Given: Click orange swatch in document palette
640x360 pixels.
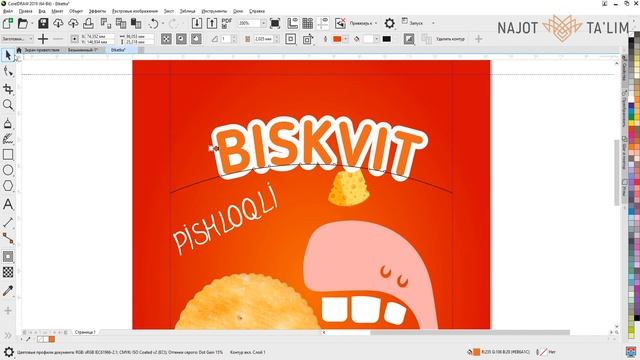Looking at the screenshot, I should 51,339.
